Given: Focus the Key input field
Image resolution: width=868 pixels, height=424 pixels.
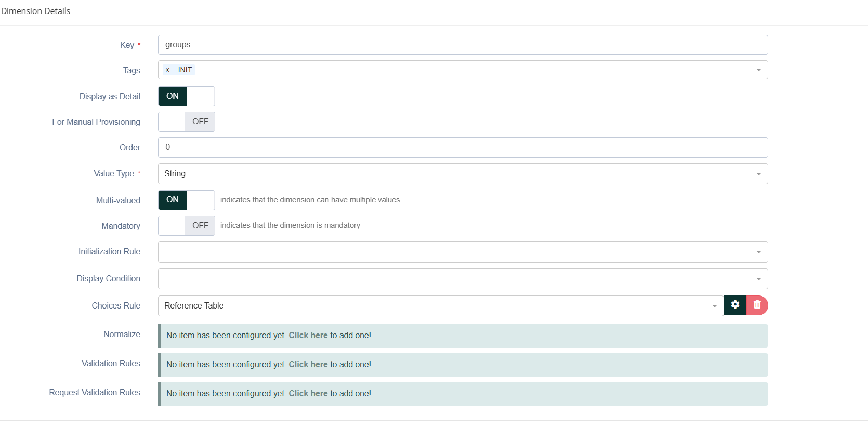Looking at the screenshot, I should point(463,45).
